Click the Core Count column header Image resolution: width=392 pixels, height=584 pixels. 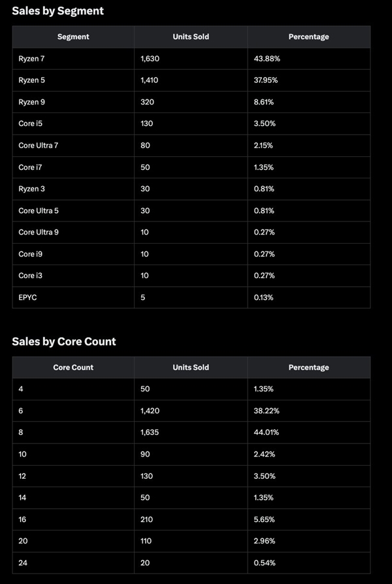tap(73, 368)
